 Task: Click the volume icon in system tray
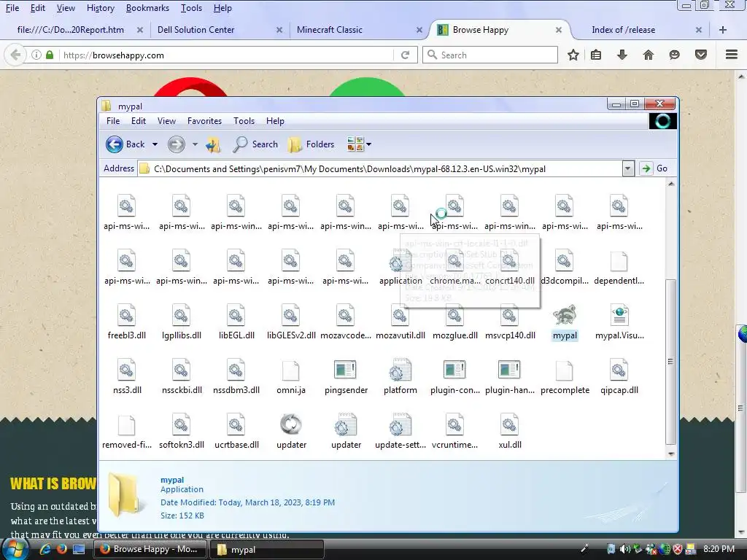(x=624, y=549)
